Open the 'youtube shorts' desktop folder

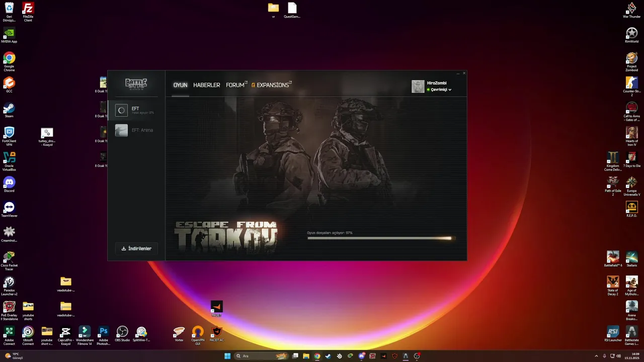(28, 311)
